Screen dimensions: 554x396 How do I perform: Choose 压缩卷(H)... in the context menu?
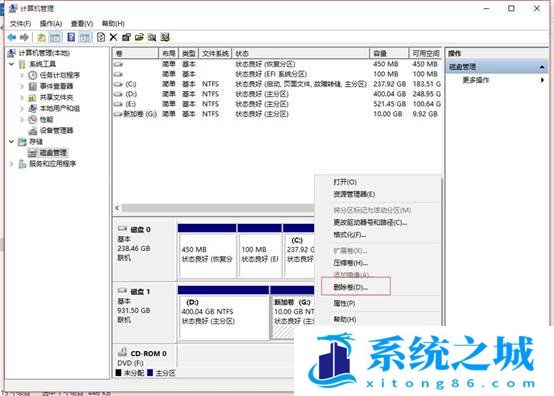(x=350, y=263)
